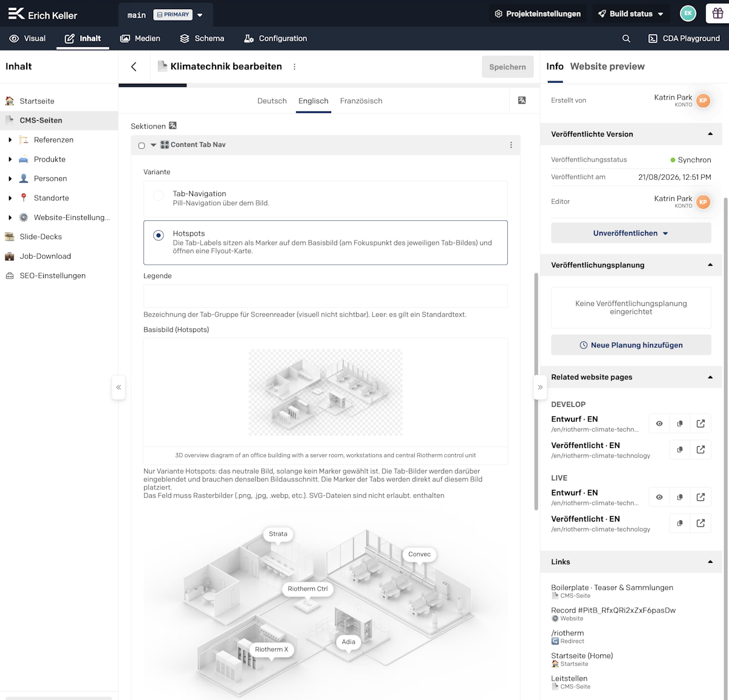Go back with the left arrow

(134, 67)
